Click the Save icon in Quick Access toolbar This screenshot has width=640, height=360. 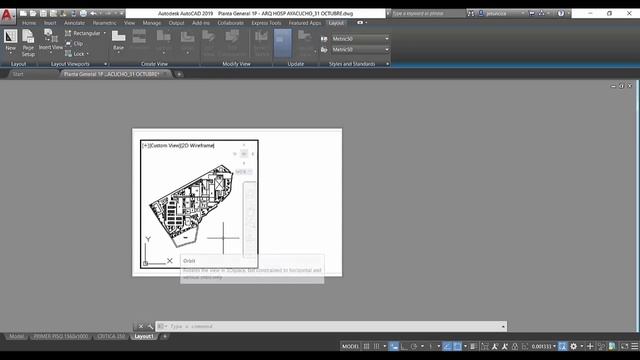43,13
